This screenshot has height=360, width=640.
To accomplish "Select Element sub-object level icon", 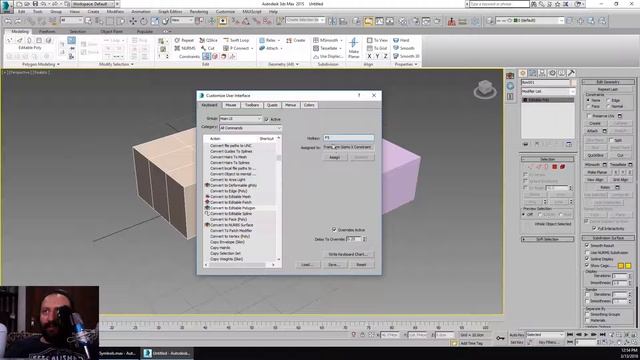I will tap(562, 167).
